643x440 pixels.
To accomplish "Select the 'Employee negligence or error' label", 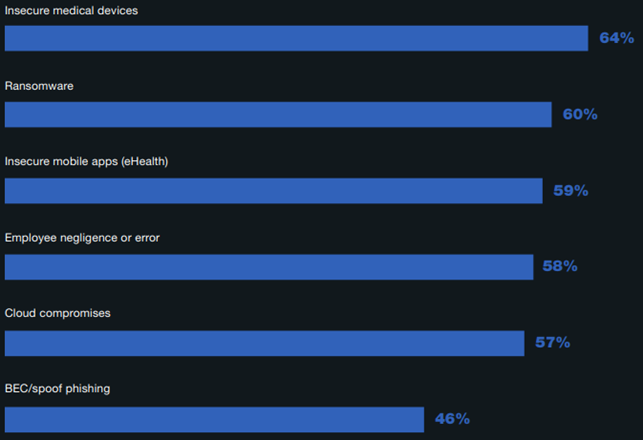I will click(82, 238).
